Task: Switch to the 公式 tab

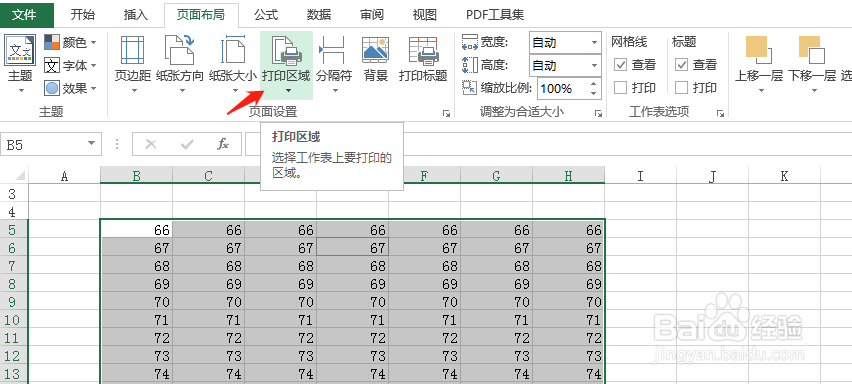Action: tap(266, 15)
